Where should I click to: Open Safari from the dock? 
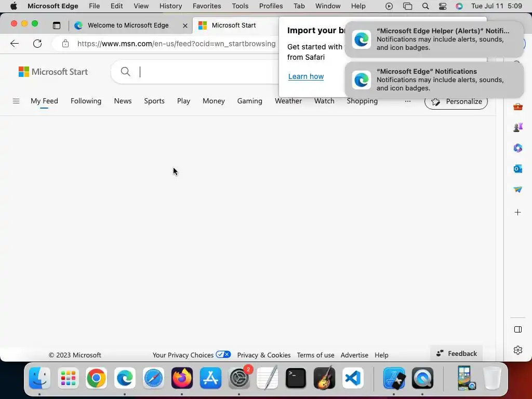153,378
